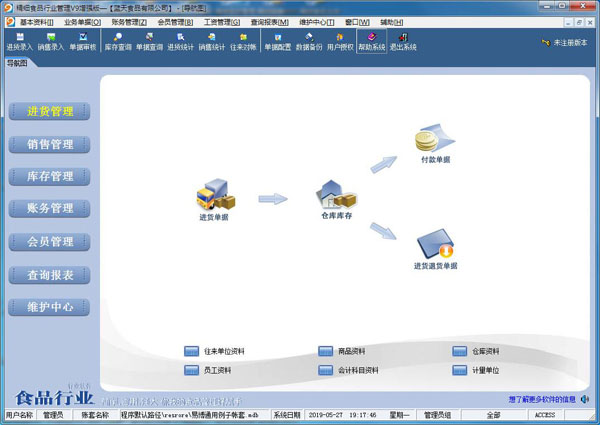This screenshot has width=600, height=425.
Task: Open 销售录入 from the toolbar
Action: [50, 41]
